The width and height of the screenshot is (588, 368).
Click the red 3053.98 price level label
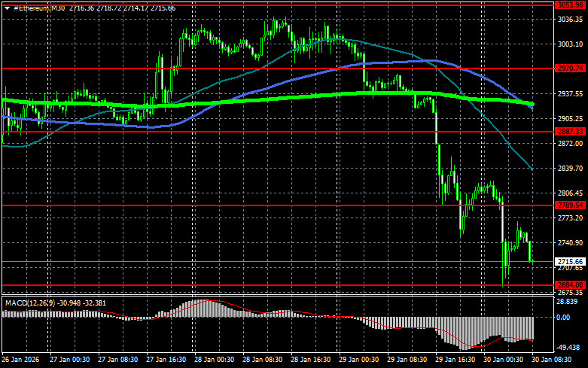click(570, 5)
